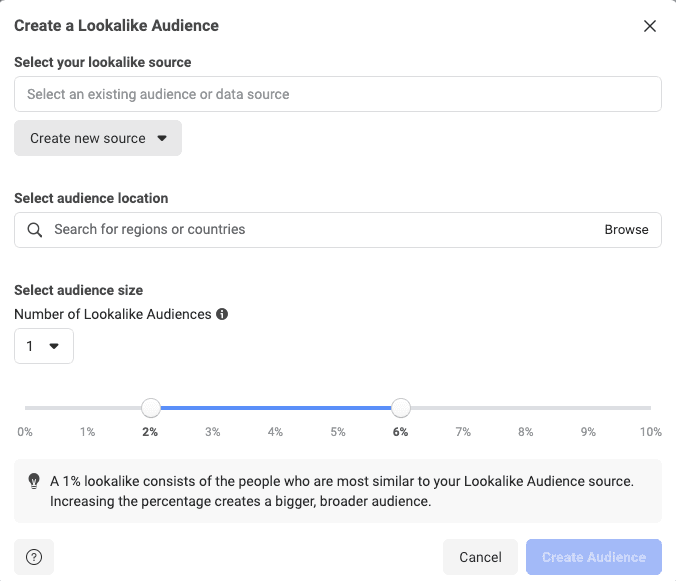Select the 6% slider handle

pos(401,408)
